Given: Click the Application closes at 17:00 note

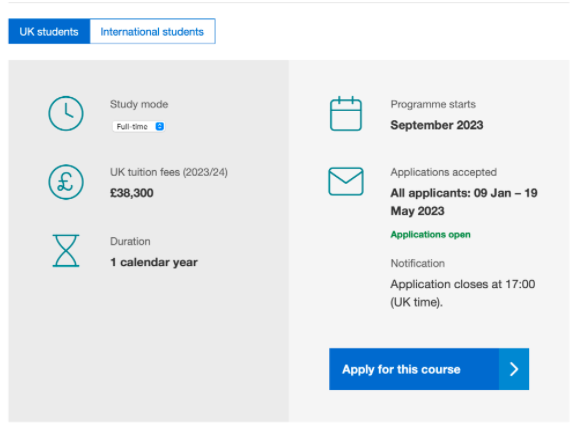Looking at the screenshot, I should tap(463, 293).
